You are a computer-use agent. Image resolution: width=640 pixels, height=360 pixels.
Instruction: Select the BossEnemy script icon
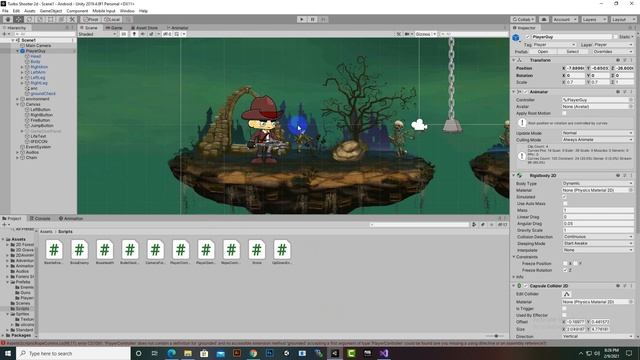(79, 249)
